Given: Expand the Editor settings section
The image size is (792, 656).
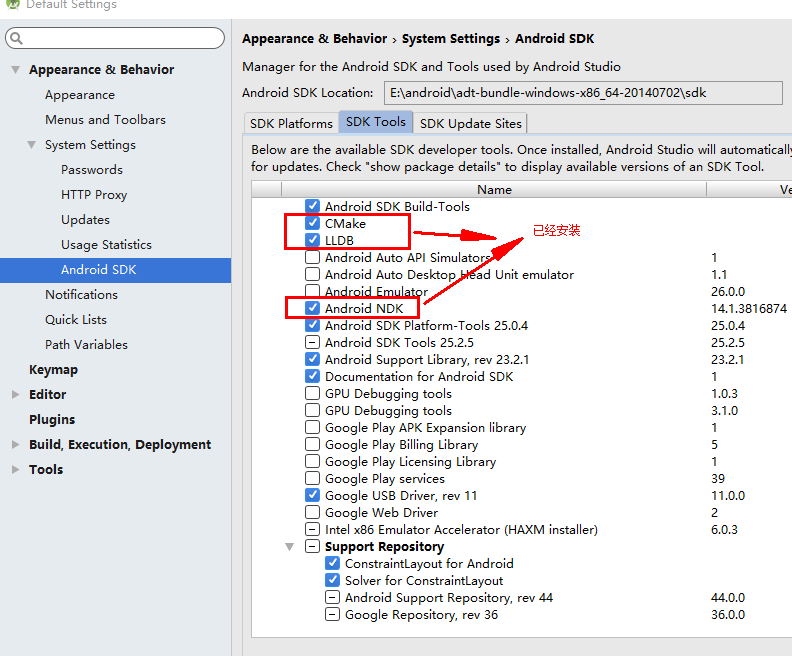Looking at the screenshot, I should click(16, 394).
